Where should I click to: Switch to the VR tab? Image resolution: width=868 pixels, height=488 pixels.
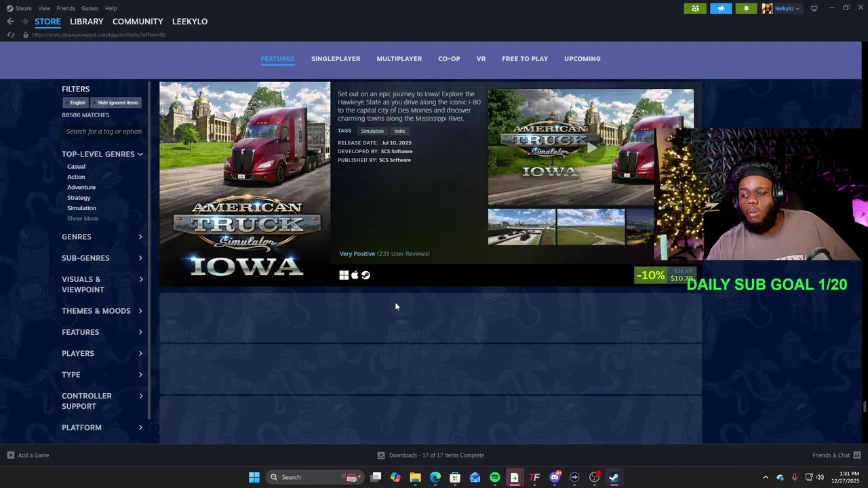click(481, 59)
